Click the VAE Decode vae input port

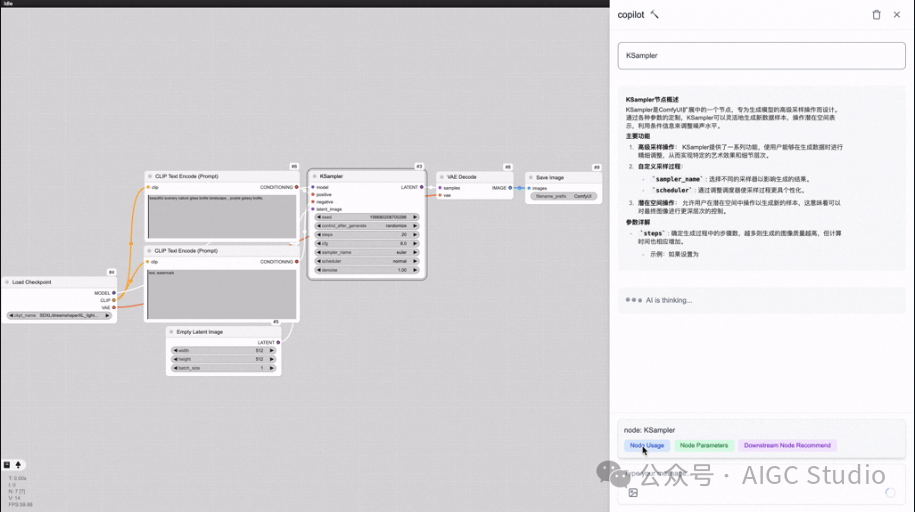click(440, 195)
